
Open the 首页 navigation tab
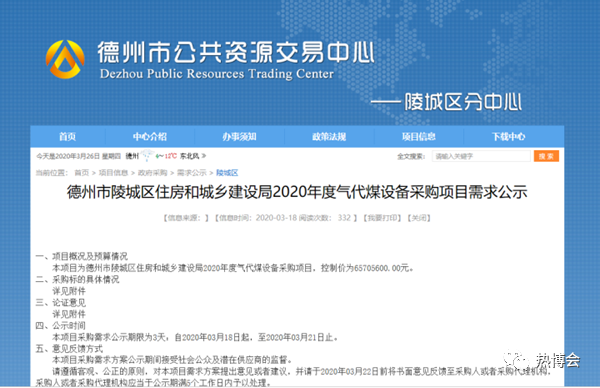[67, 137]
